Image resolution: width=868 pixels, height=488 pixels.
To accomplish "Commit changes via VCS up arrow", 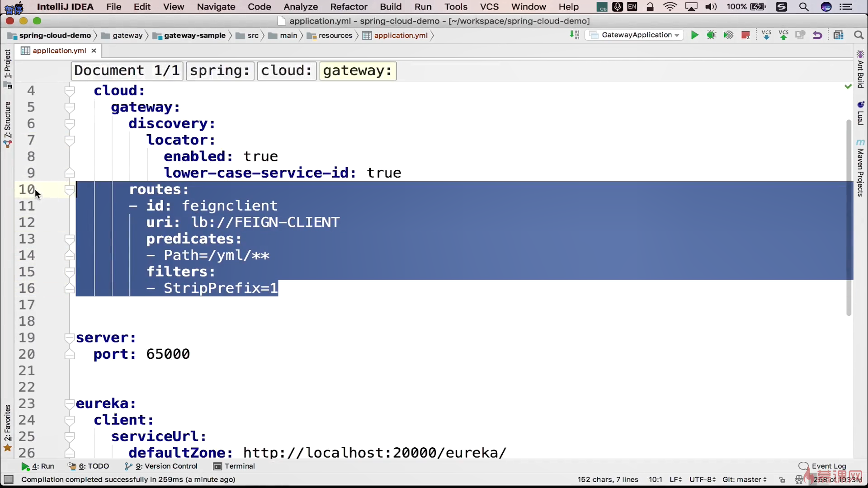I will point(783,35).
